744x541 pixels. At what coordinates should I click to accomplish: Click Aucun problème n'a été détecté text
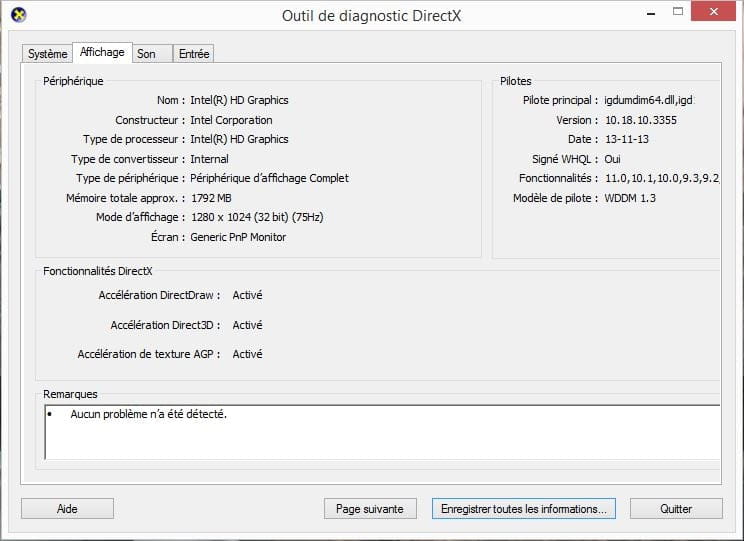point(149,414)
